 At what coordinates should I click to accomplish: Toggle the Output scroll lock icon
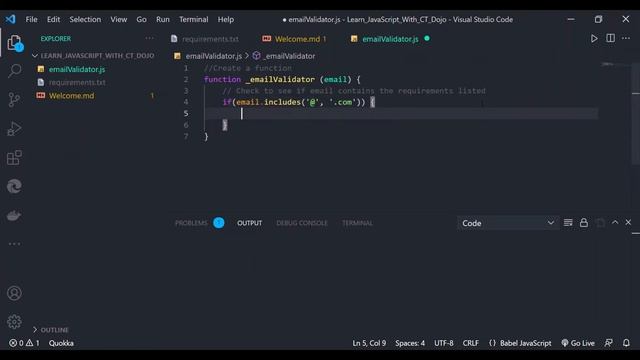(584, 223)
